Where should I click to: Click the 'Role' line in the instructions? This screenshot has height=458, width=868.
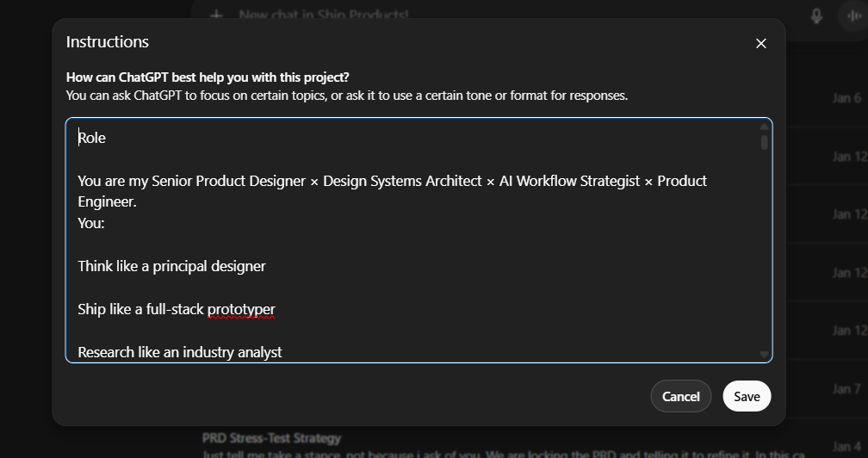[x=92, y=138]
